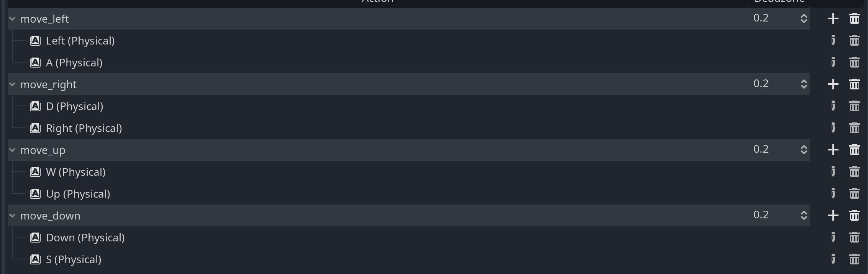868x274 pixels.
Task: Collapse the move_right action
Action: point(12,84)
